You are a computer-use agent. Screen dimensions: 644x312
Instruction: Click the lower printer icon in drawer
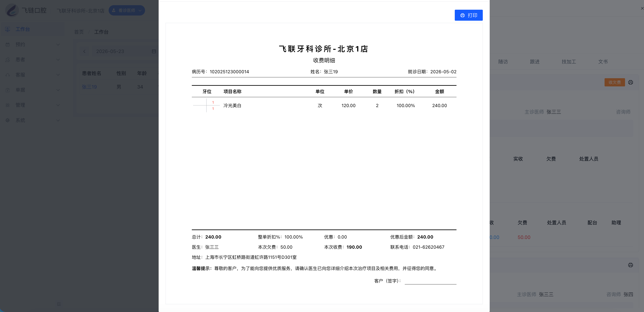pyautogui.click(x=630, y=265)
